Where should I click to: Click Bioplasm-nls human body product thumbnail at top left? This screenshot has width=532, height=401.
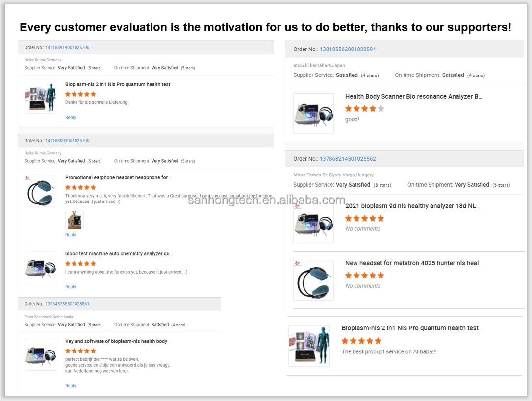click(40, 98)
